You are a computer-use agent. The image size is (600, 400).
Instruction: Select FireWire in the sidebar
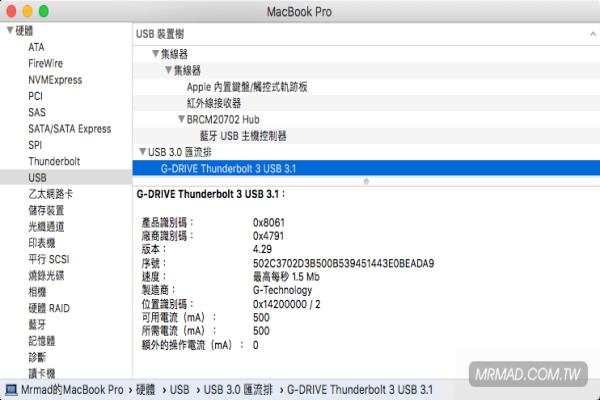click(46, 64)
